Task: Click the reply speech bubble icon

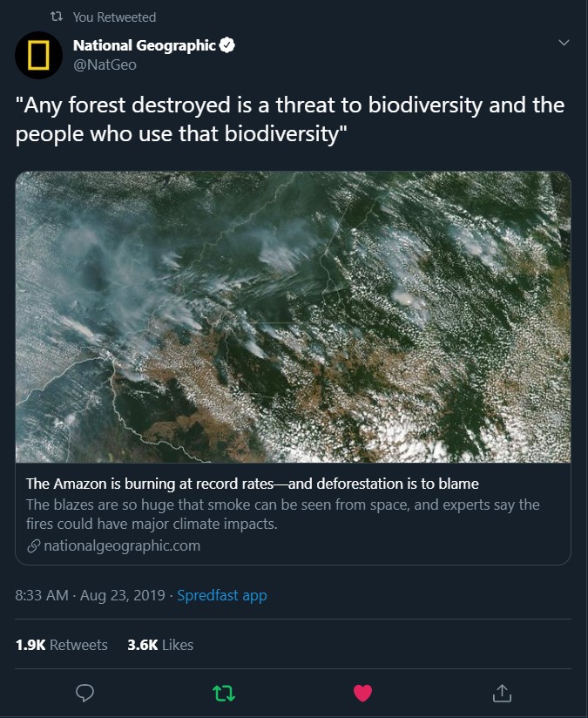Action: 84,693
